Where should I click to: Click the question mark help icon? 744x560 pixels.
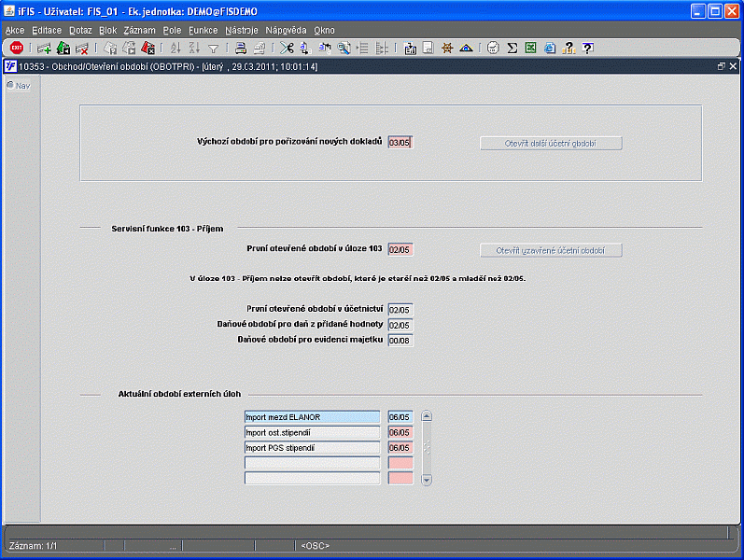587,48
